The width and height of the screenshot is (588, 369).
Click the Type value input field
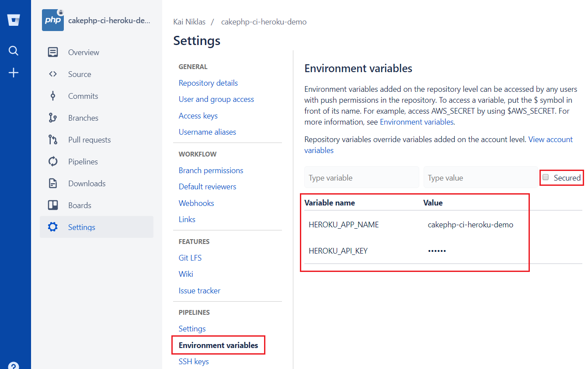pos(480,178)
